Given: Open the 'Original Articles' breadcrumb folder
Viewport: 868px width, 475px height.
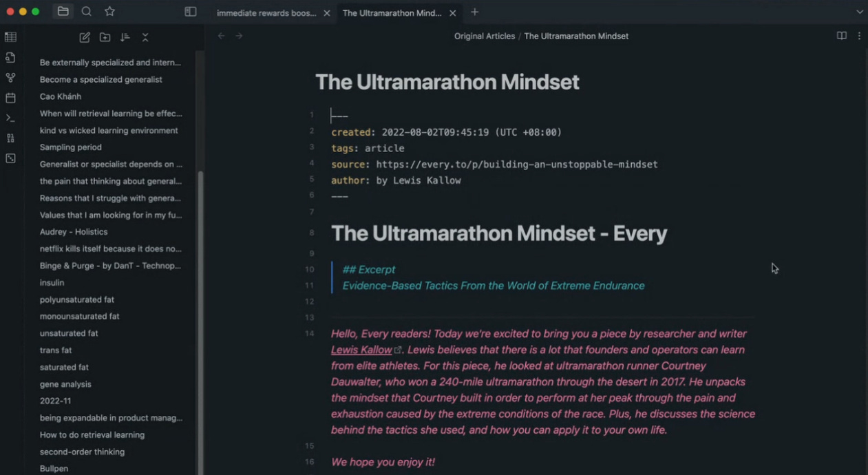Looking at the screenshot, I should tap(485, 36).
